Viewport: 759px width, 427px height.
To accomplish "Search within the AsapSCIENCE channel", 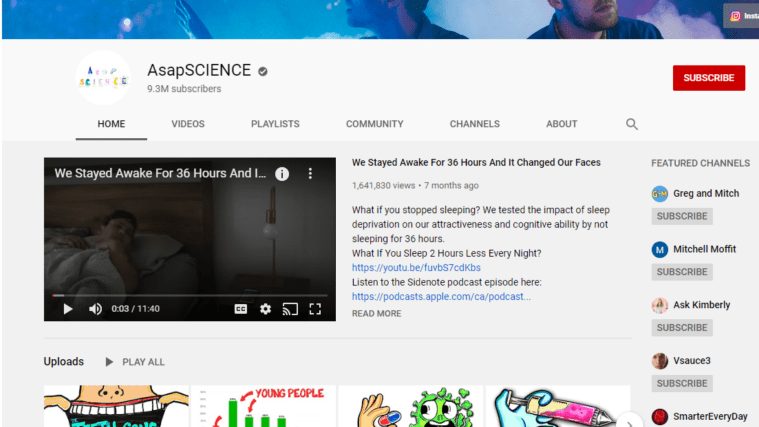I will pos(632,124).
